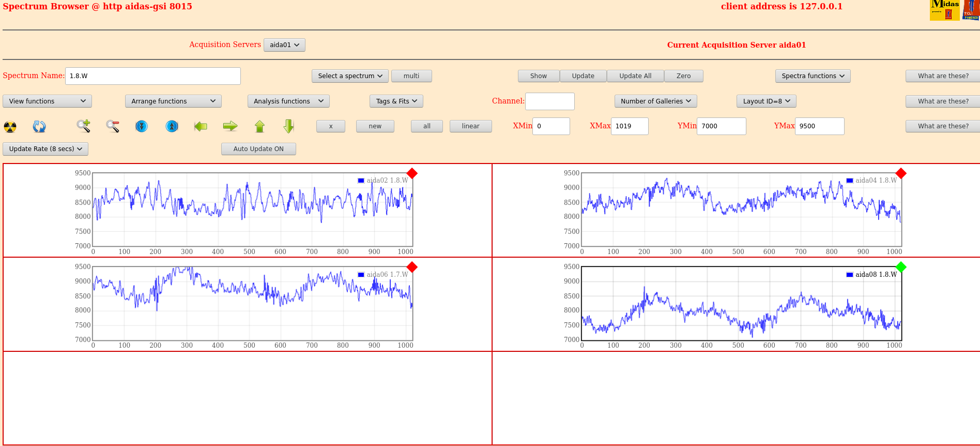The image size is (980, 446).
Task: Click the blue circular refresh arrows icon
Action: [39, 126]
